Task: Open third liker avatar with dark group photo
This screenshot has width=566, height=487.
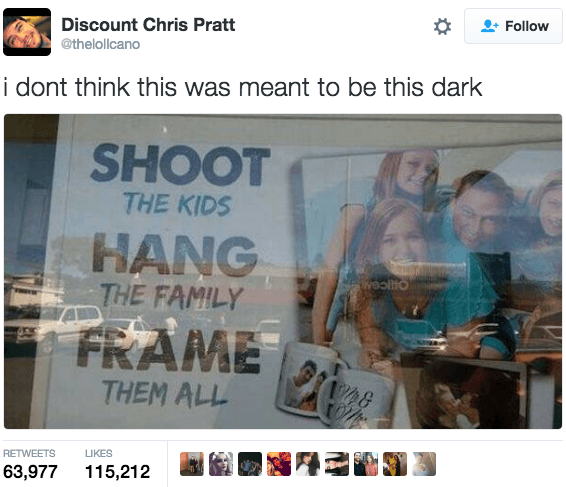Action: (250, 464)
